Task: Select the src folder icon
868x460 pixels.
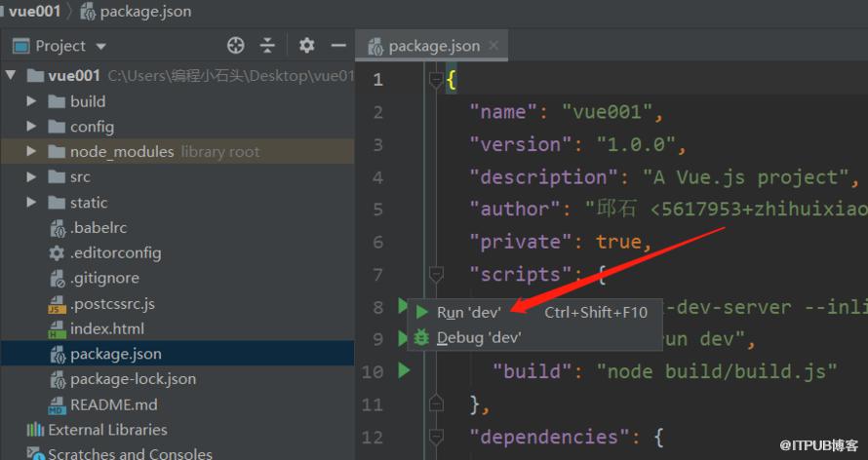Action: (x=57, y=177)
